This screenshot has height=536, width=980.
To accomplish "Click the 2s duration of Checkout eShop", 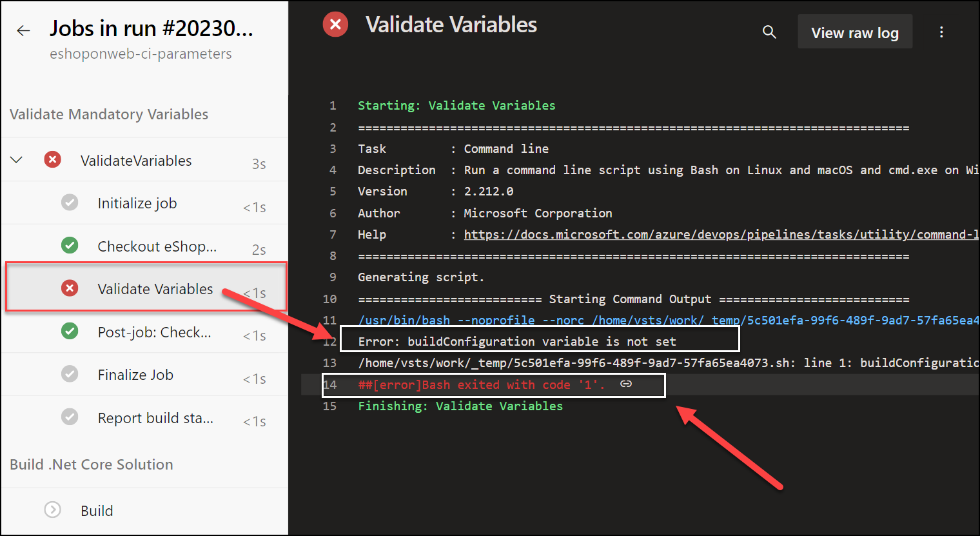I will 259,250.
